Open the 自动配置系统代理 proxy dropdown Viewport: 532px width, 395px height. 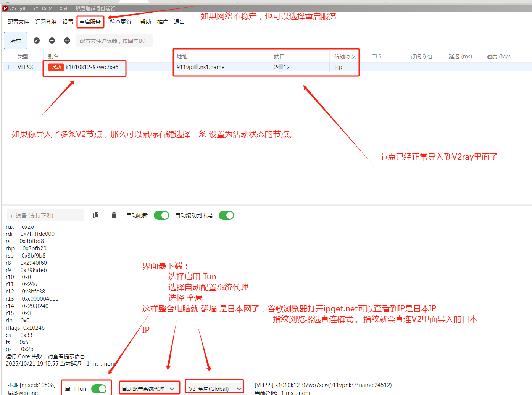point(149,389)
